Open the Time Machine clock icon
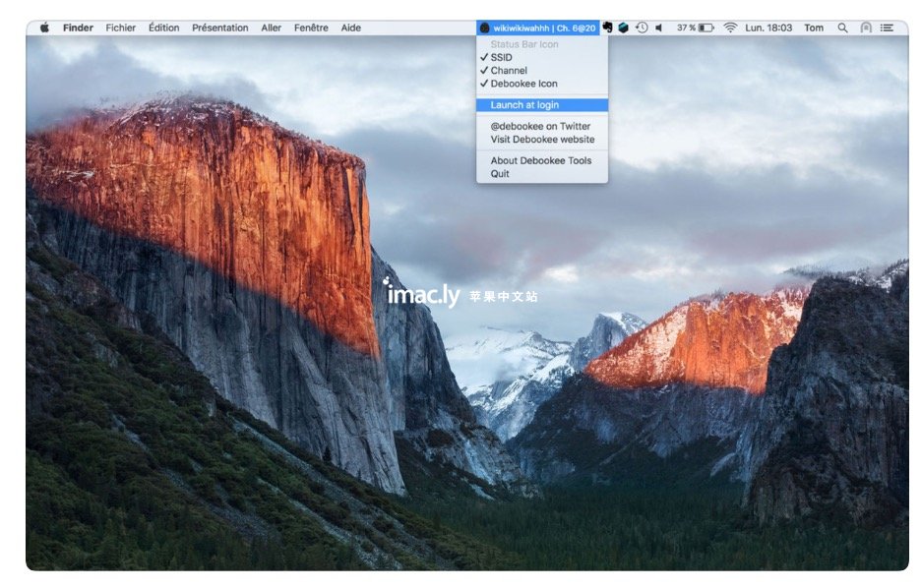921x588 pixels. tap(642, 28)
